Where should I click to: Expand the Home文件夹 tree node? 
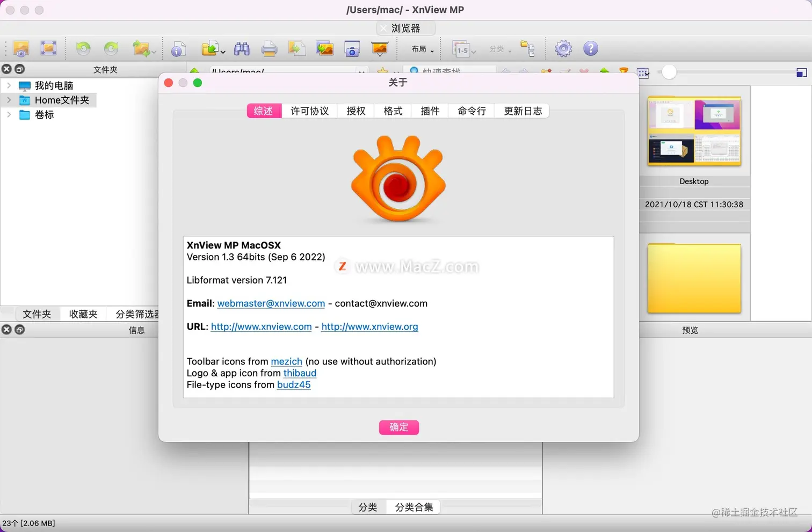pos(9,100)
